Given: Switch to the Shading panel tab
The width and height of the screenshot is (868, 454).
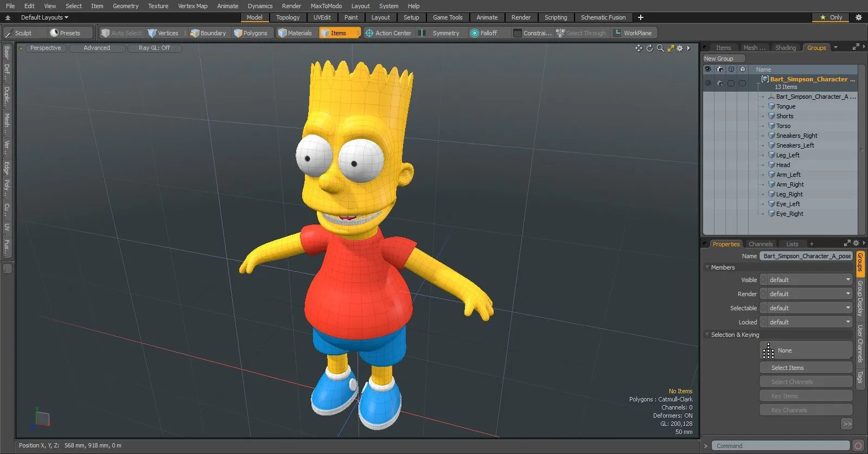Looking at the screenshot, I should pos(785,48).
